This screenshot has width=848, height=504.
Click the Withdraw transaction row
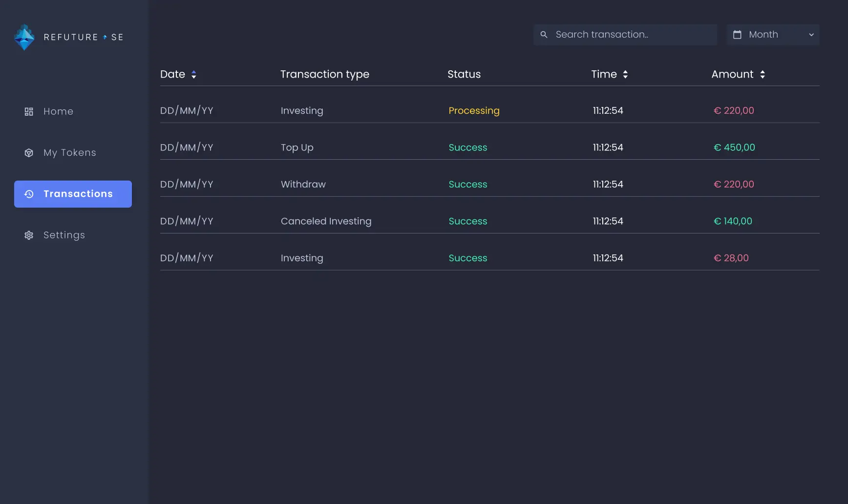pos(303,184)
